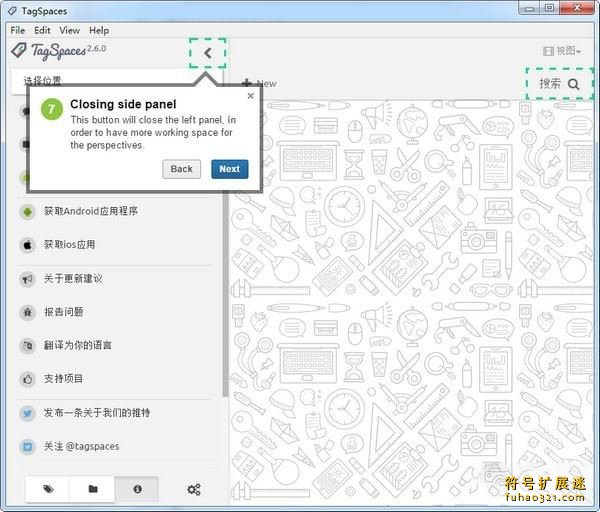Click the Back button in the tour popup
The width and height of the screenshot is (600, 512).
[x=181, y=169]
